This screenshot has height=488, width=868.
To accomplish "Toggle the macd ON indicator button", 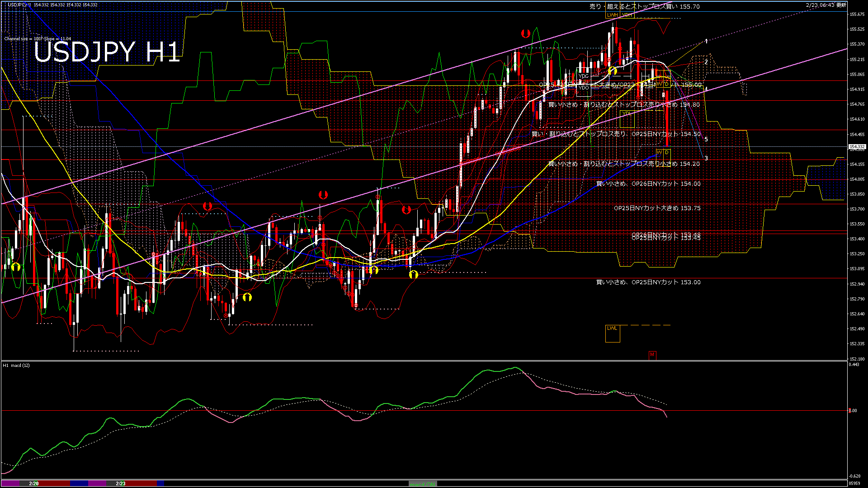I will 423,483.
